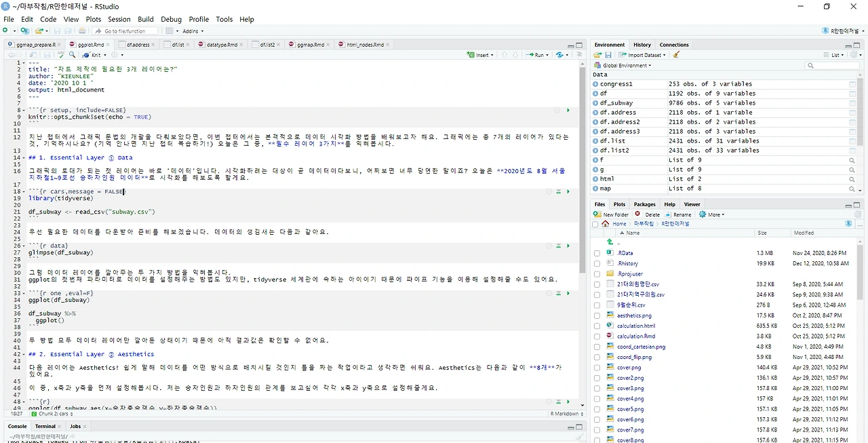View the map list magnifier icon
868x443 pixels.
(852, 189)
